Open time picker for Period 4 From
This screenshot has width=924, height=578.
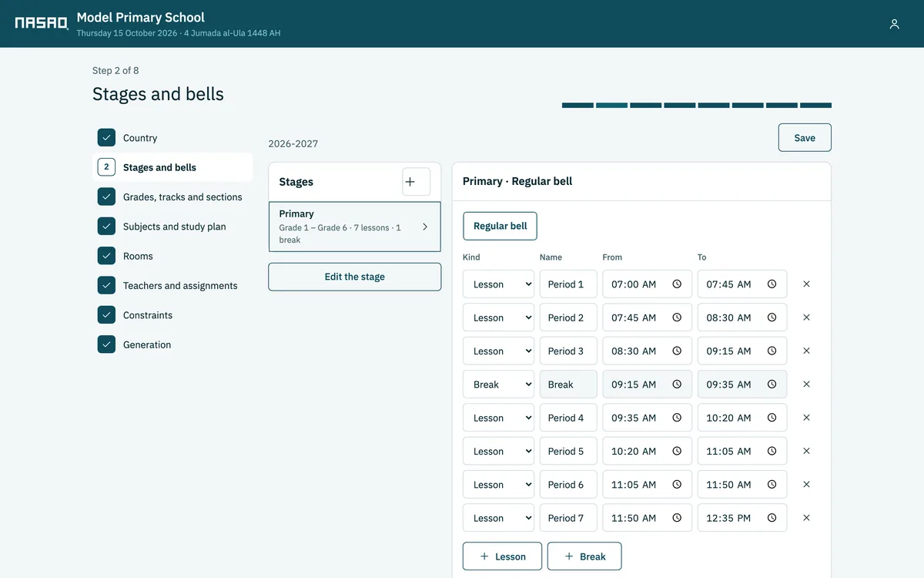click(677, 418)
